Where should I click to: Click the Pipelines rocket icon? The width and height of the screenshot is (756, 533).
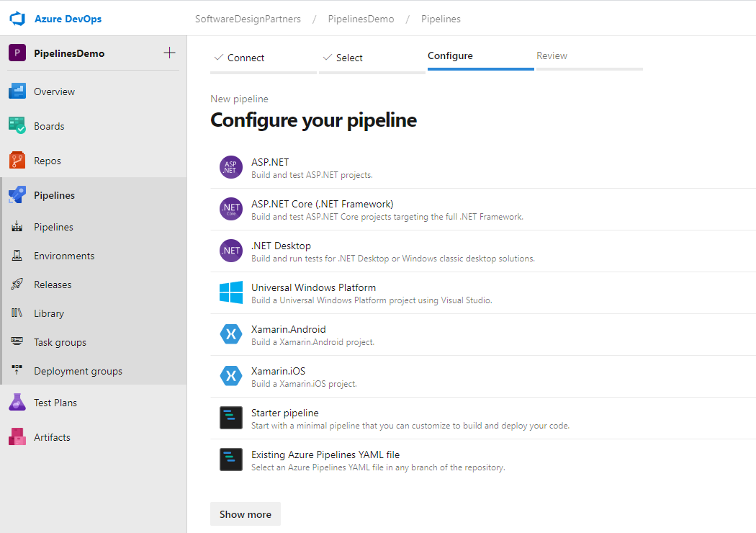[x=16, y=194]
